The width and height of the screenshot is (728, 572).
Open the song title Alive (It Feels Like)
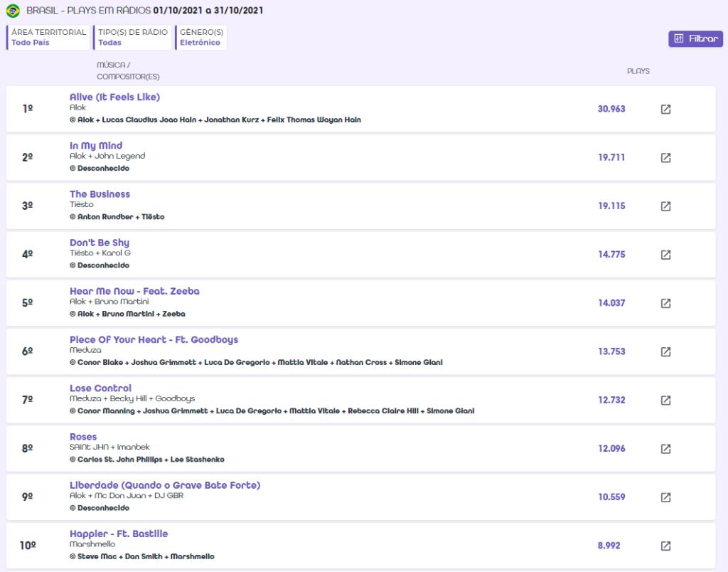point(114,97)
